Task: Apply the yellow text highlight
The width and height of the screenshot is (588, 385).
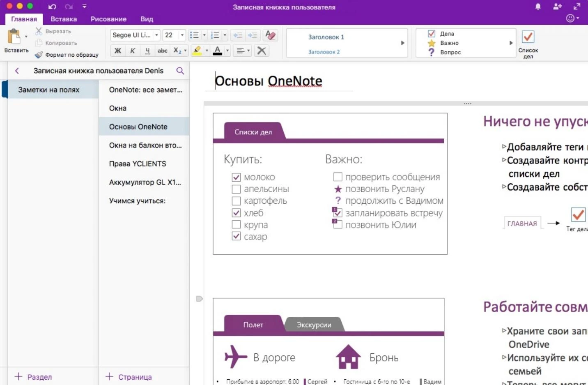Action: point(197,51)
